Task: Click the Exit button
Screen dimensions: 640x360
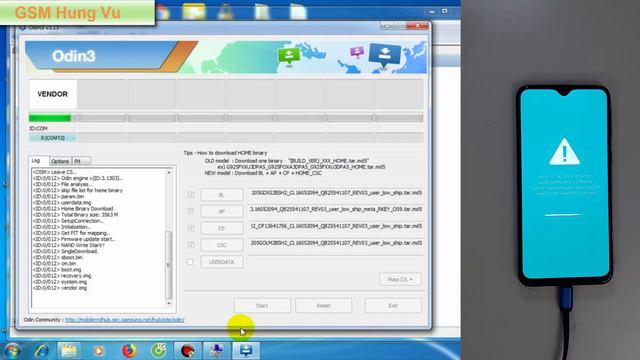Action: tap(393, 305)
